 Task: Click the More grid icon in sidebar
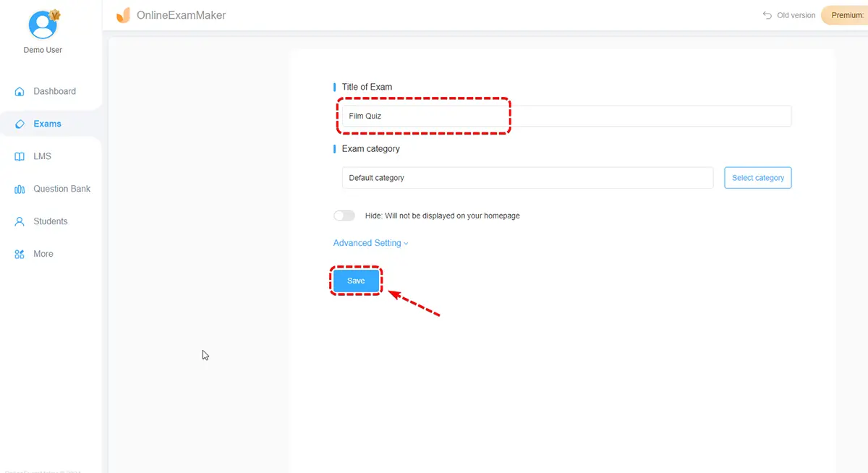[20, 255]
